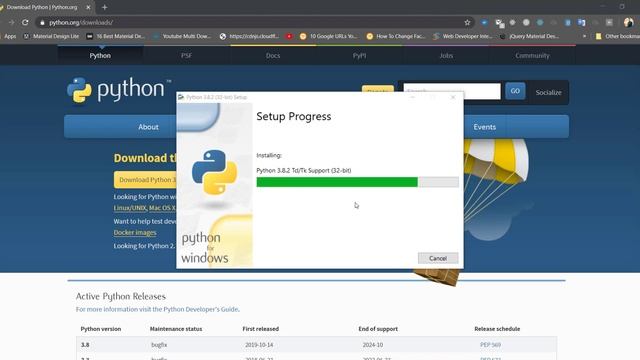Click the yellow Donate button
The width and height of the screenshot is (640, 360).
(x=378, y=88)
